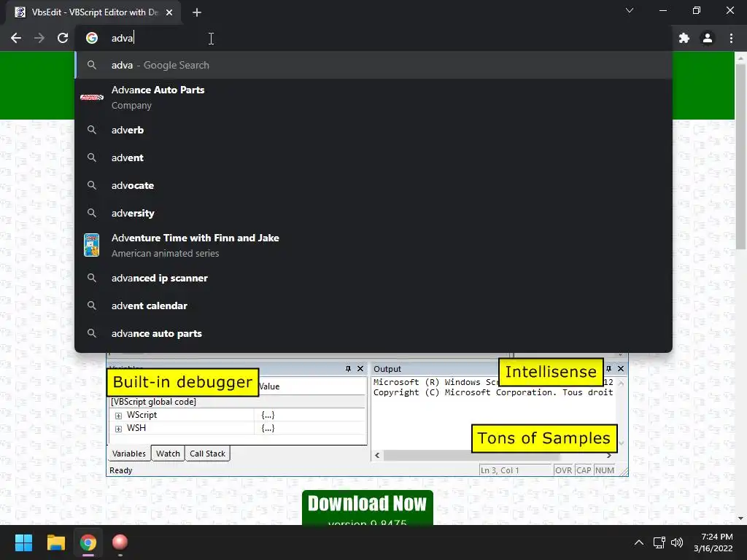Close the VbsEdit tab

tap(169, 12)
